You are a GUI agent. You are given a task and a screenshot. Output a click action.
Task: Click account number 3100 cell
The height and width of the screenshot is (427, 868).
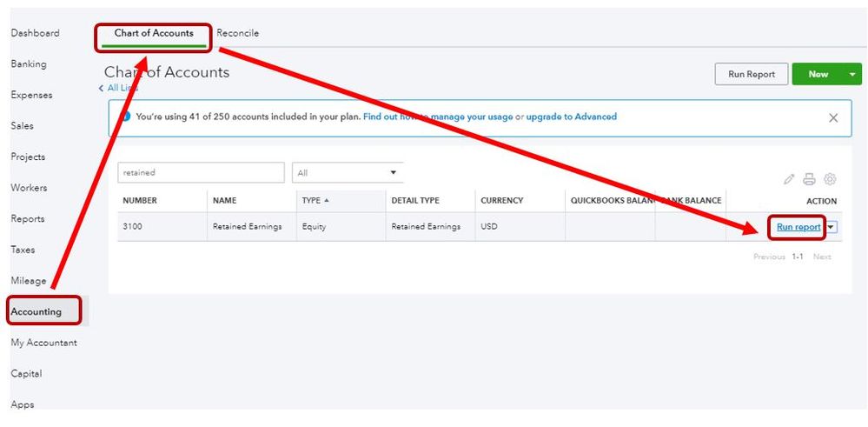pos(132,226)
